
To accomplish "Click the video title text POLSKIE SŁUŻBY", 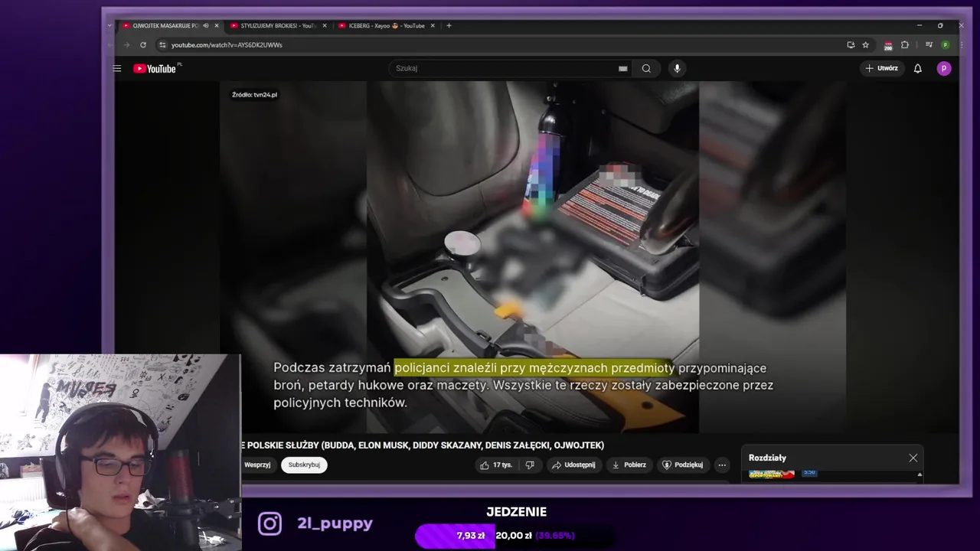I will (283, 445).
